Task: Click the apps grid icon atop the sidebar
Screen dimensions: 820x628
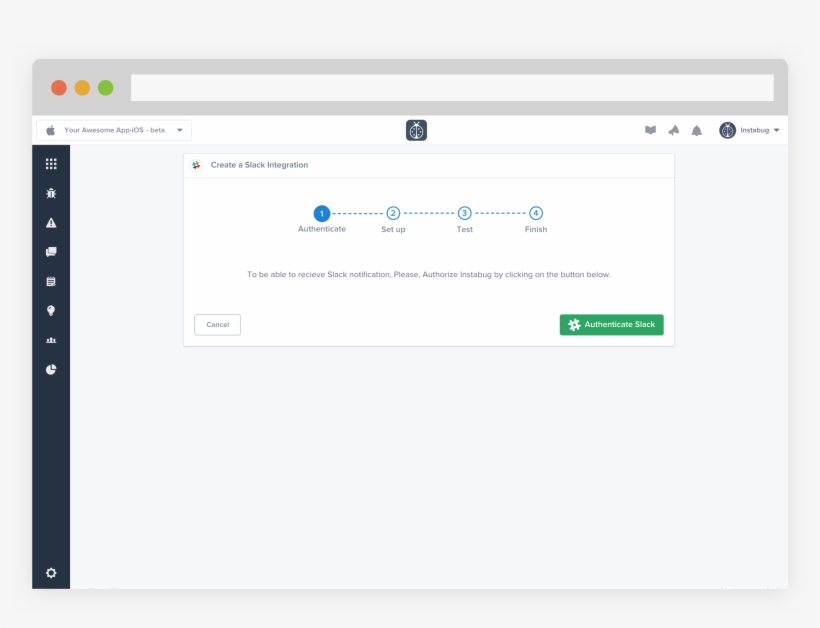Action: pyautogui.click(x=53, y=164)
